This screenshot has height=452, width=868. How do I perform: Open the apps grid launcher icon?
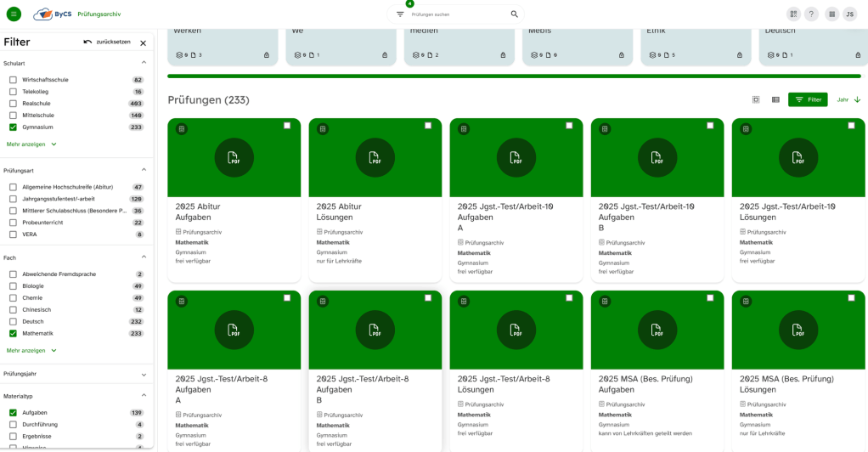[x=831, y=14]
